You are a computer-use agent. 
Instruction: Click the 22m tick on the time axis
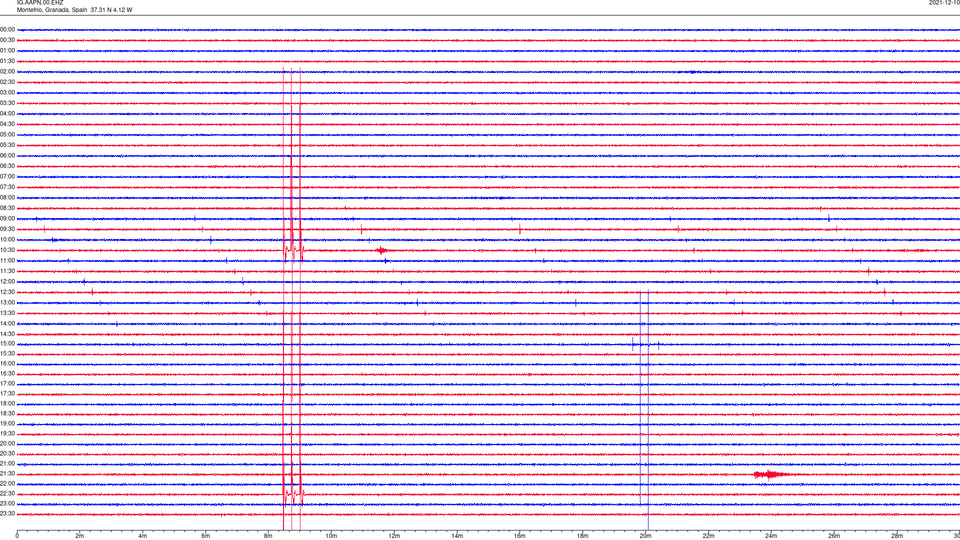708,536
